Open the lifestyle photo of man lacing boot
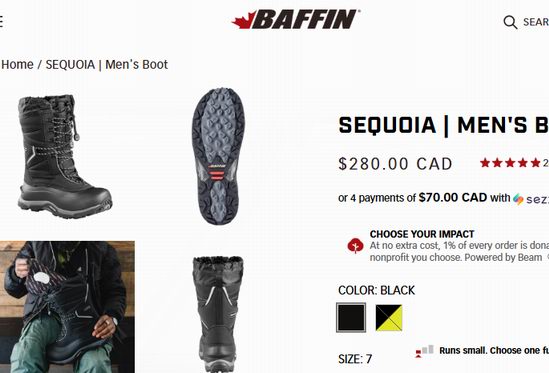Image resolution: width=549 pixels, height=373 pixels. pyautogui.click(x=67, y=307)
